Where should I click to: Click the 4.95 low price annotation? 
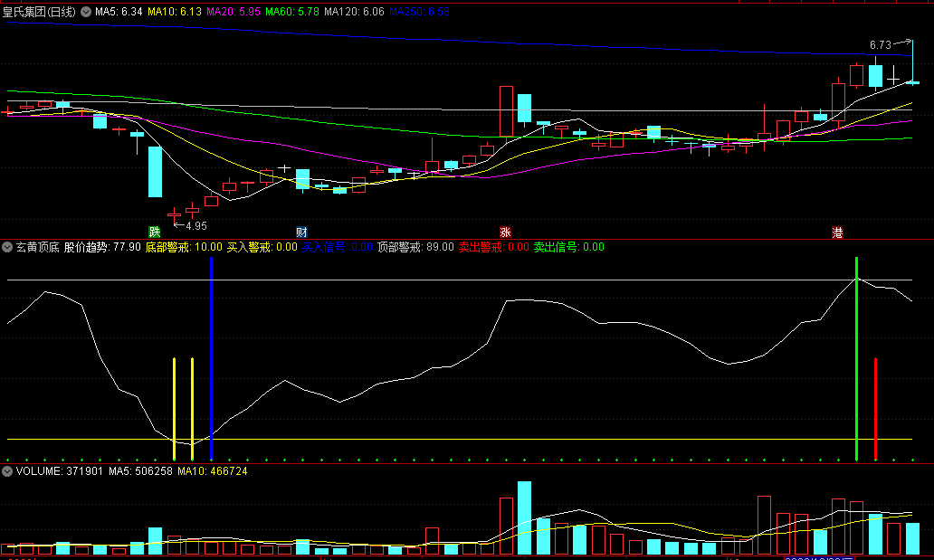point(196,226)
